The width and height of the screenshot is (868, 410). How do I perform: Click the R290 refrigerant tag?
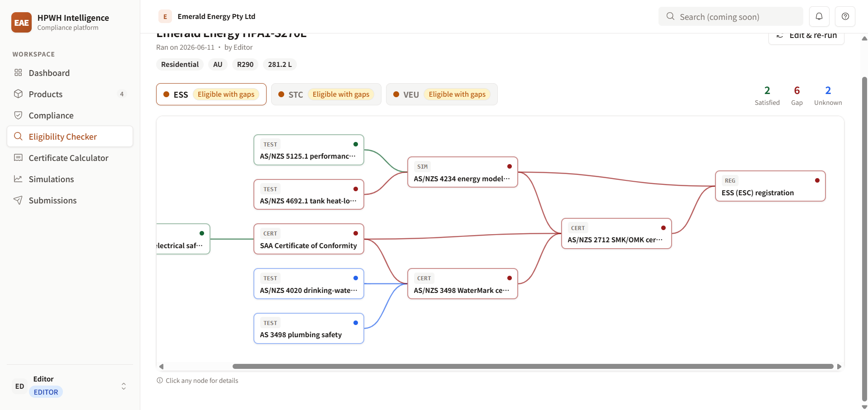point(245,64)
